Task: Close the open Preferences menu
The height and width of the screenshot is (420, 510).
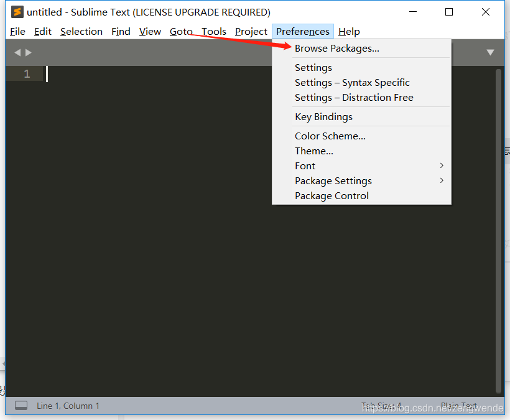Action: pos(302,32)
